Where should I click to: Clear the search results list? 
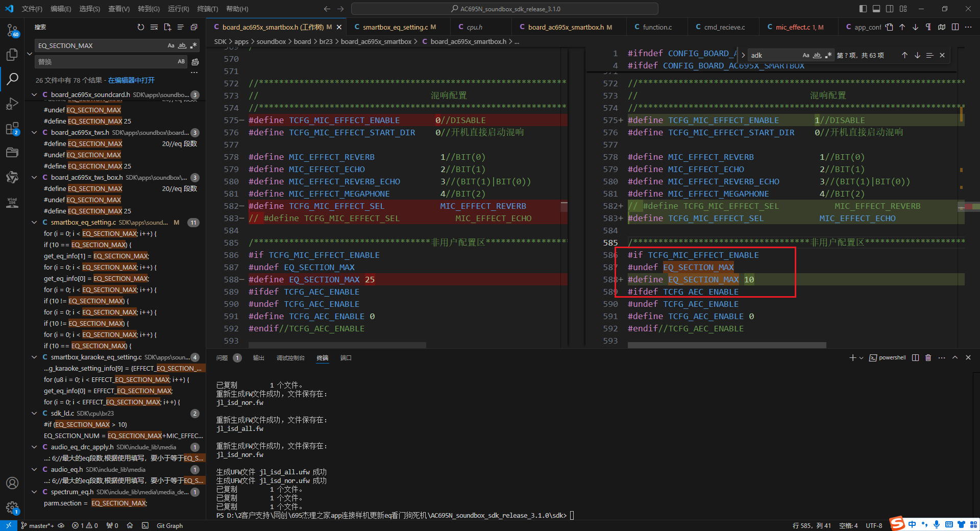point(154,27)
